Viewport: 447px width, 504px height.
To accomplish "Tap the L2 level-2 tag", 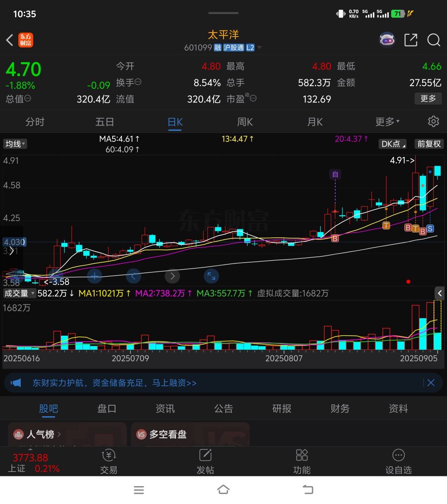I will point(250,48).
